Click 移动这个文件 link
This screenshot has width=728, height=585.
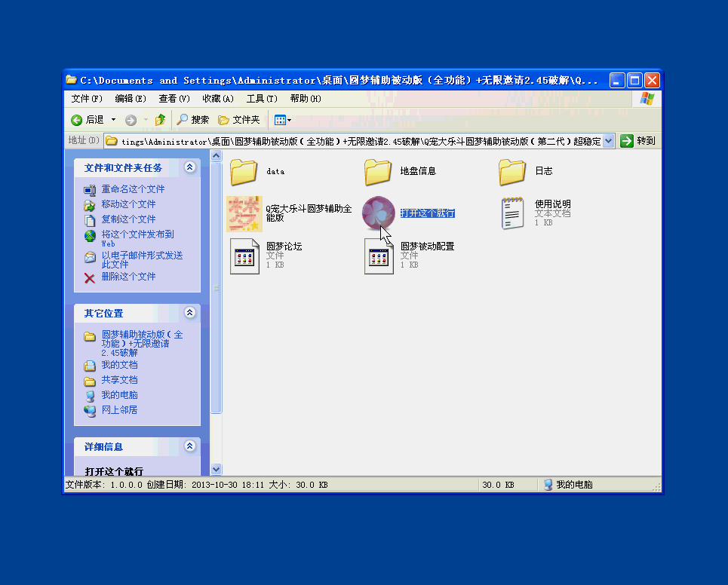click(128, 204)
